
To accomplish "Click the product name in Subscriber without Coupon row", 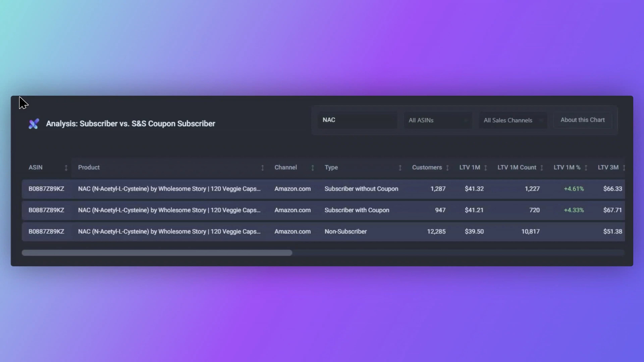I will (169, 189).
